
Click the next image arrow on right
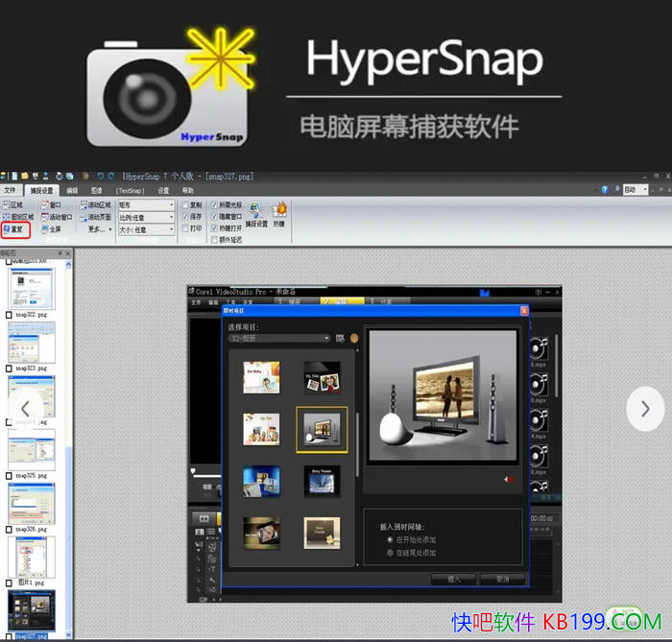pos(645,409)
